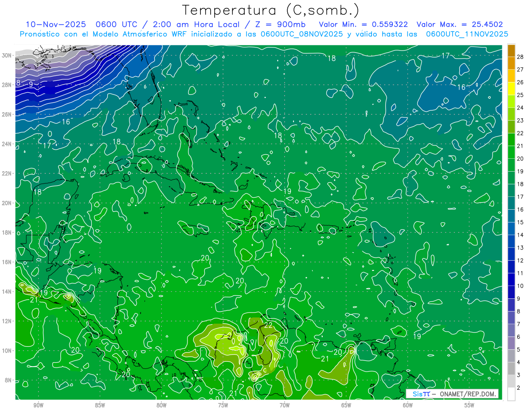This screenshot has width=532, height=411.
Task: Click the "27" value on the color scale
Action: coord(520,70)
